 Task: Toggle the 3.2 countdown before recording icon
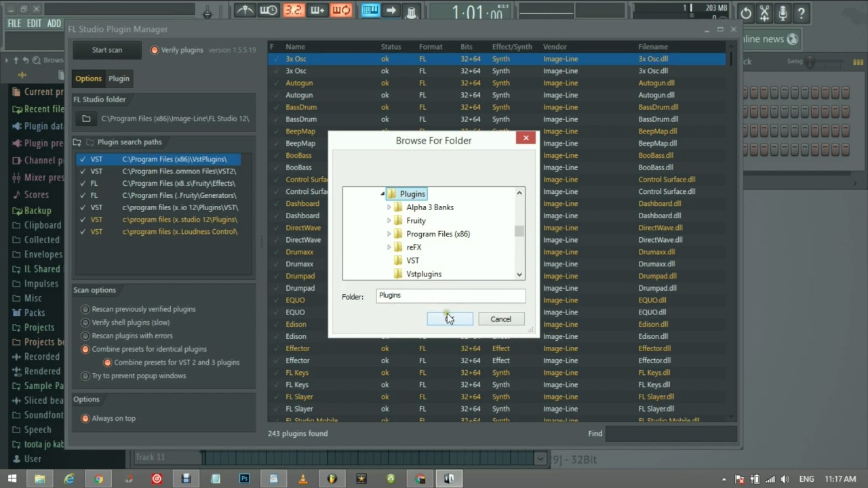click(x=293, y=10)
